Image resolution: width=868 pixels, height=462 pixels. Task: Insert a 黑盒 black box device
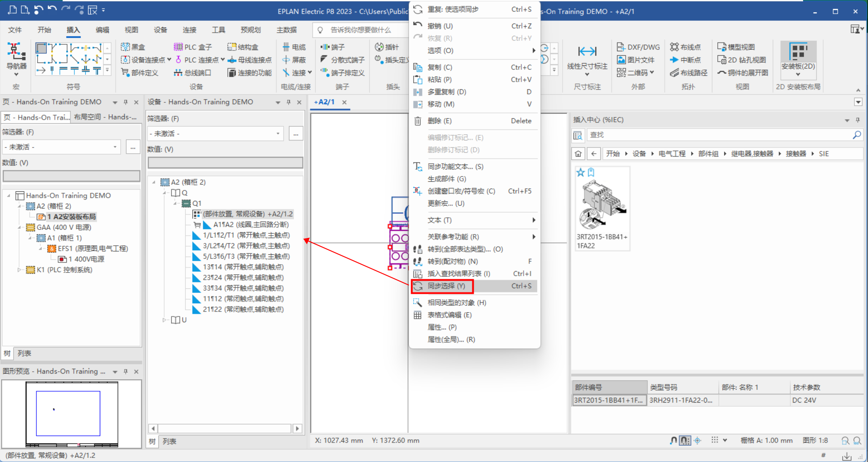pyautogui.click(x=133, y=47)
